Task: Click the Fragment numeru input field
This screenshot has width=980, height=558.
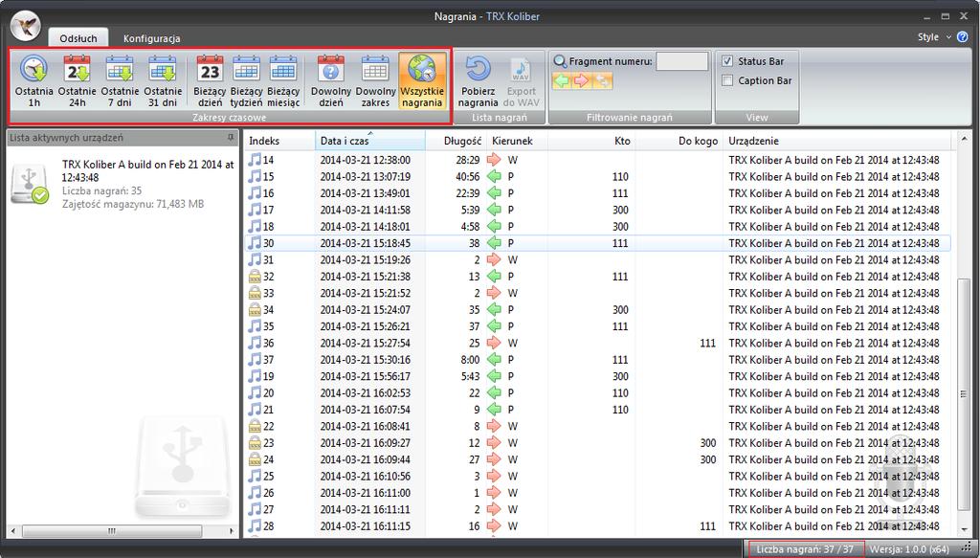Action: tap(681, 61)
